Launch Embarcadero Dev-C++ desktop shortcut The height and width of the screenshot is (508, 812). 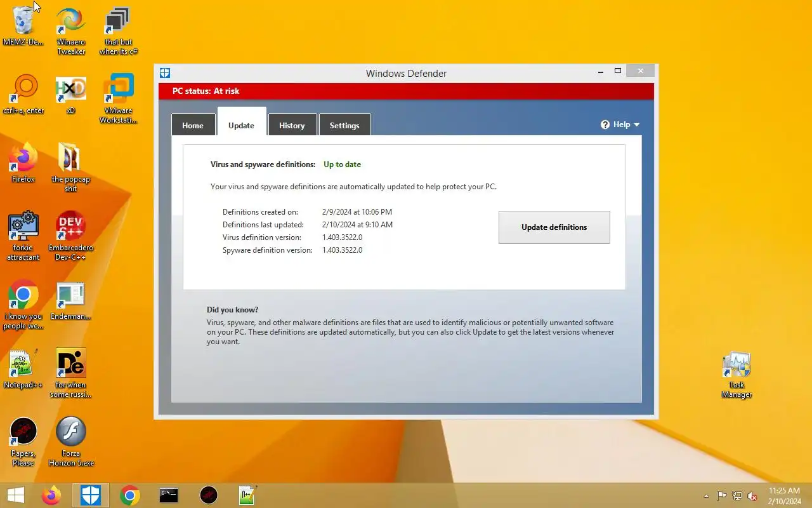70,236
